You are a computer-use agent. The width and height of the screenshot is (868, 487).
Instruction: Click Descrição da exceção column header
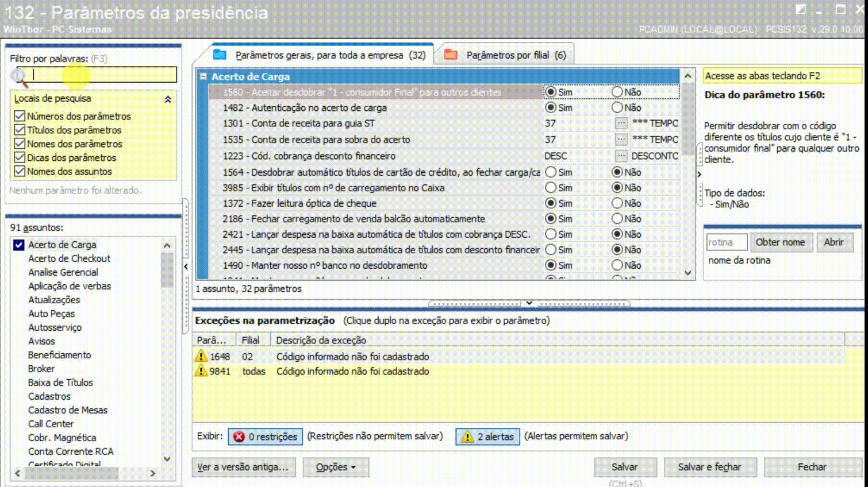coord(558,340)
